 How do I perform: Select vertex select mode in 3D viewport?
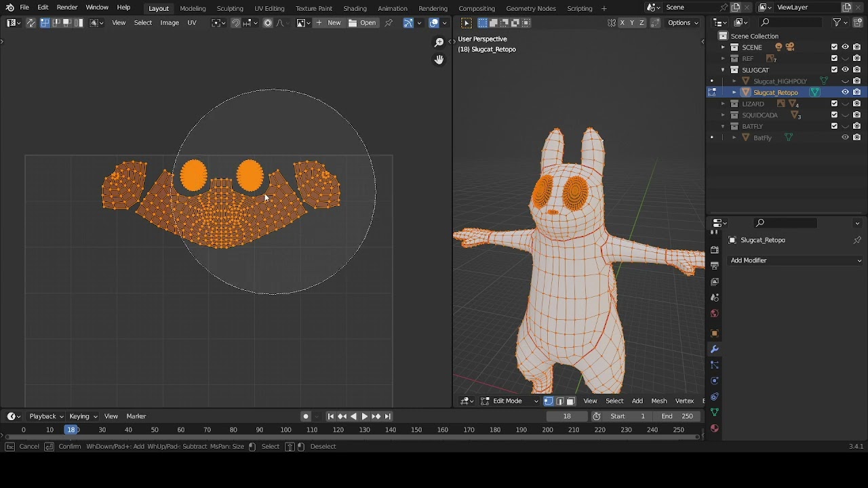click(x=549, y=401)
